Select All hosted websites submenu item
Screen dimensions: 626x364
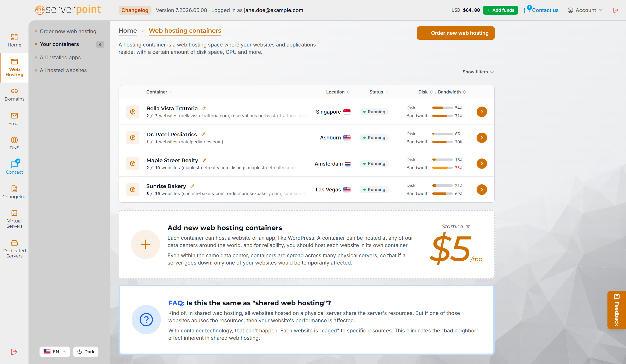tap(63, 70)
